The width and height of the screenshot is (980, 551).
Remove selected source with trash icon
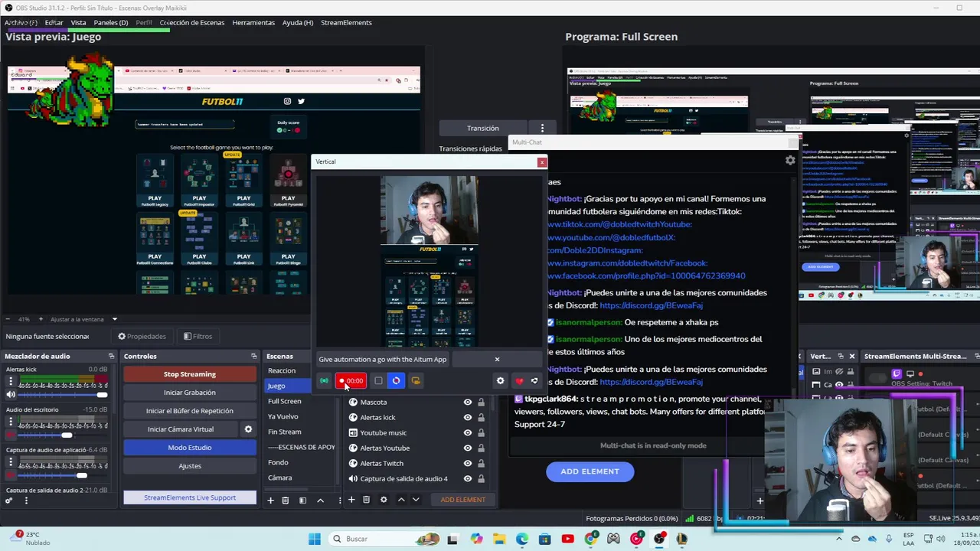[366, 500]
